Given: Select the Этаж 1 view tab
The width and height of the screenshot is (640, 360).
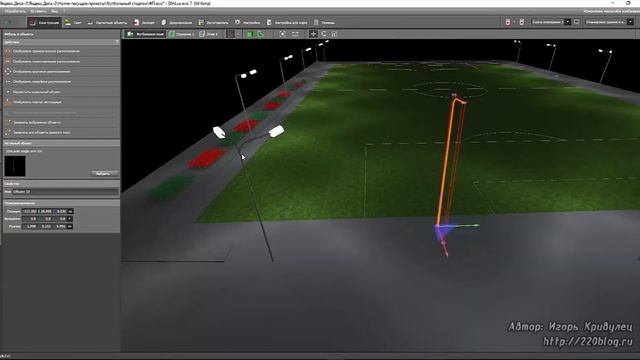Looking at the screenshot, I should [209, 34].
